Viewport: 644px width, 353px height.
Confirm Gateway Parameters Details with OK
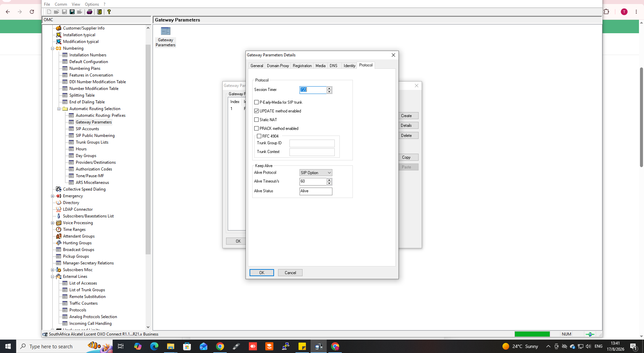pos(262,273)
